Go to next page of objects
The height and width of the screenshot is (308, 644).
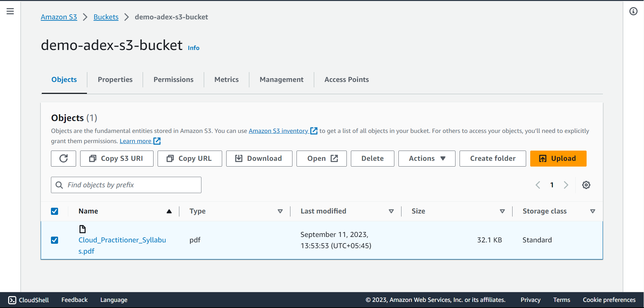tap(566, 185)
